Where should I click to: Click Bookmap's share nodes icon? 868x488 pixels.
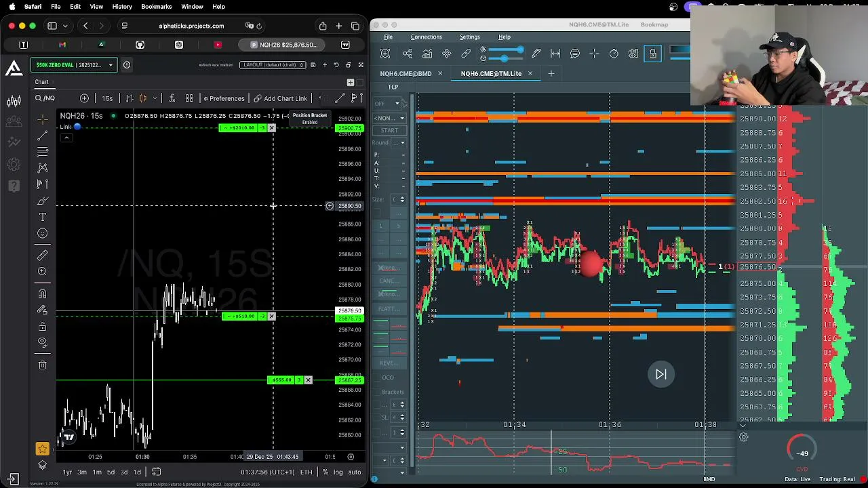tap(408, 54)
